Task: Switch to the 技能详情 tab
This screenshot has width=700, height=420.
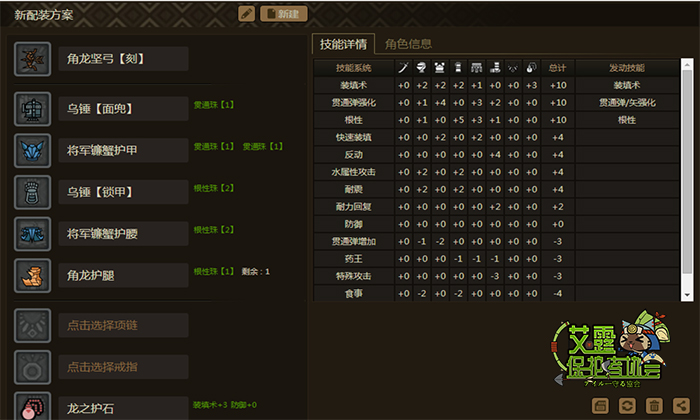Action: (x=343, y=44)
